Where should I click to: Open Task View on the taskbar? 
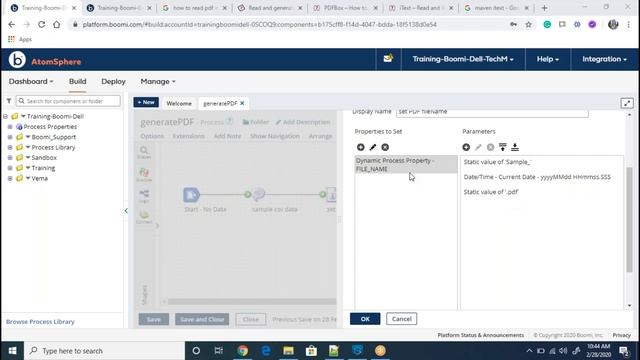pyautogui.click(x=219, y=351)
